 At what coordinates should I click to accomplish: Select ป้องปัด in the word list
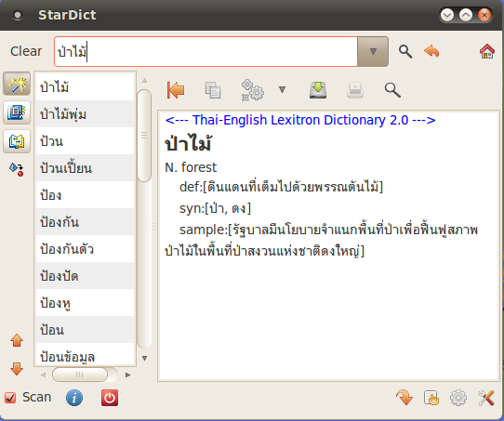pyautogui.click(x=85, y=276)
